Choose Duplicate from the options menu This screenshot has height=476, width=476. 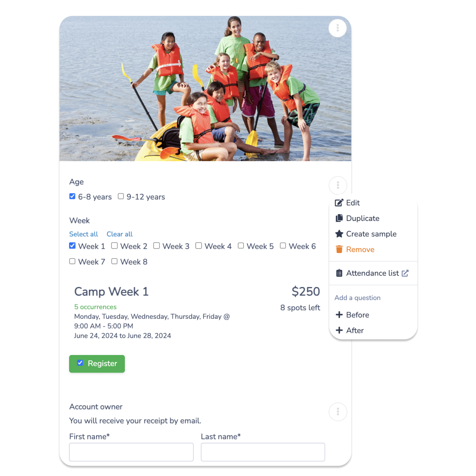(x=363, y=218)
